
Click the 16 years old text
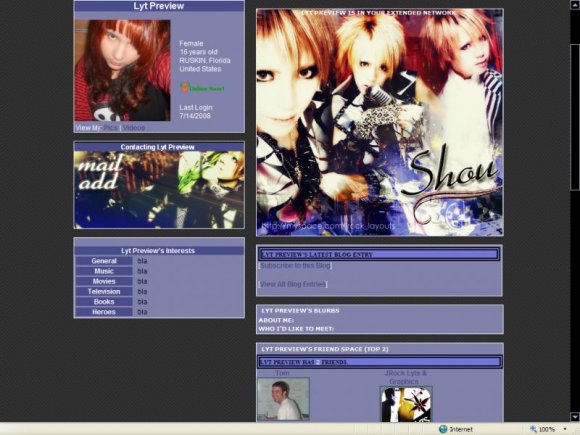198,52
